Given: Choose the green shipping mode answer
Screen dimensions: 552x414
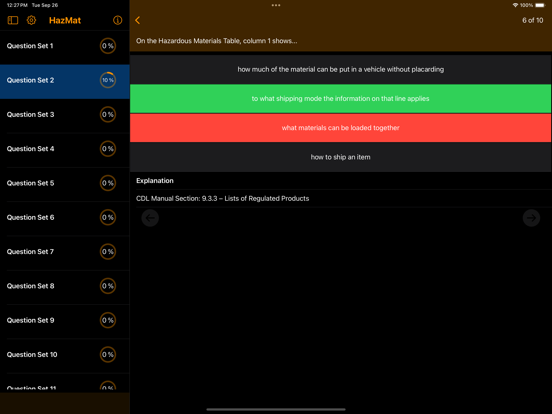Looking at the screenshot, I should (x=340, y=99).
